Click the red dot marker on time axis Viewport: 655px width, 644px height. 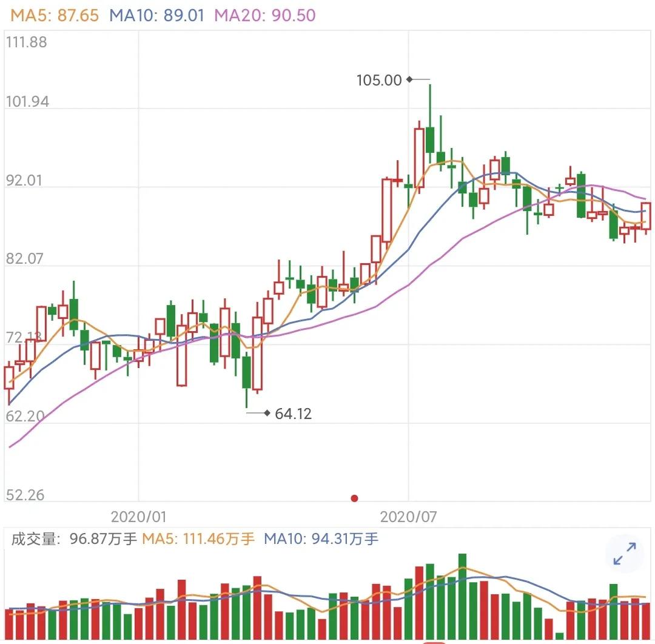point(354,498)
